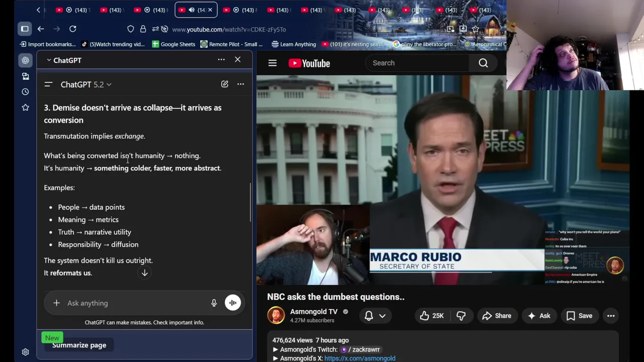Click the Summarize page button

(79, 345)
